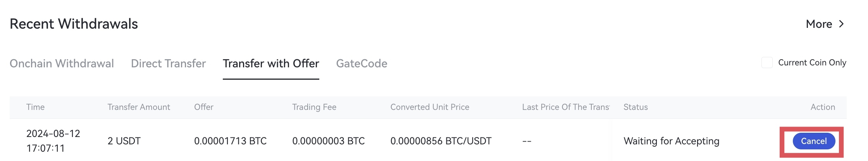The height and width of the screenshot is (161, 868).
Task: Enable the Current Coin Only checkbox
Action: click(x=767, y=63)
